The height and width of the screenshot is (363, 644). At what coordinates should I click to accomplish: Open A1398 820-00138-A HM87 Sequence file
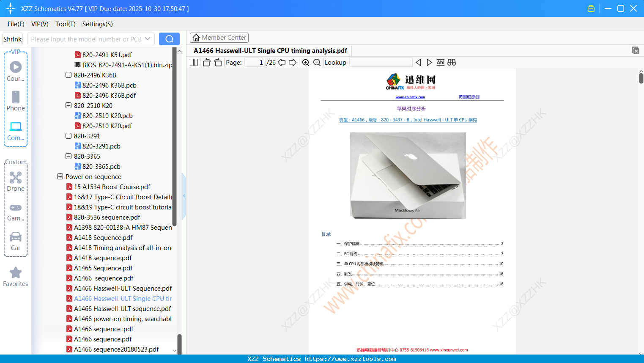coord(119,228)
